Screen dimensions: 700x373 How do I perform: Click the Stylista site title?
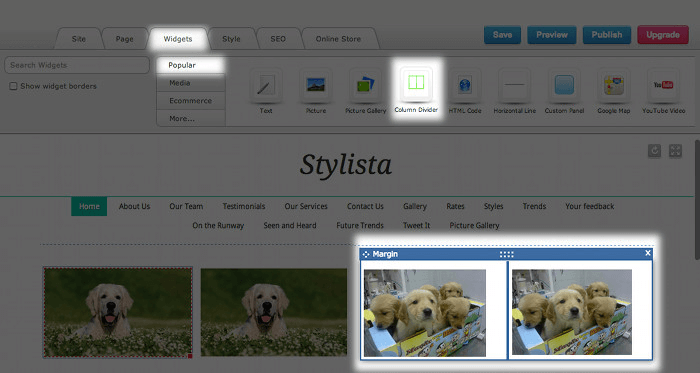[346, 165]
